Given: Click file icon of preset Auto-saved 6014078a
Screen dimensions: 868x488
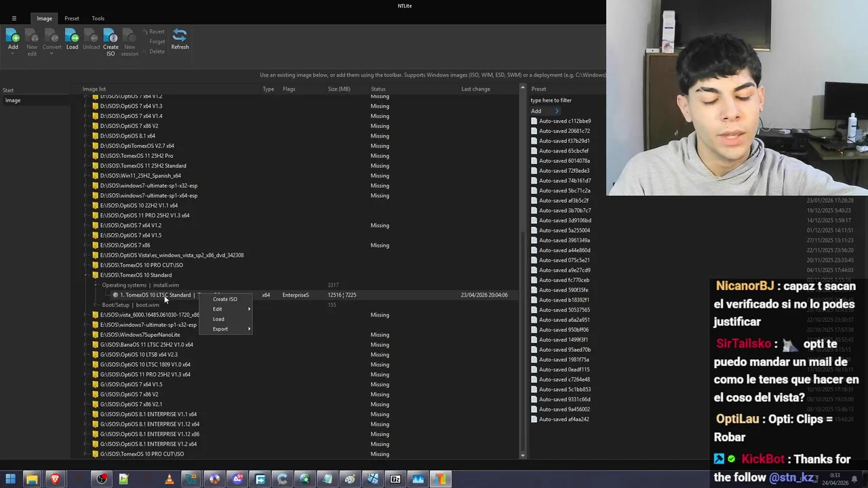Looking at the screenshot, I should click(534, 161).
